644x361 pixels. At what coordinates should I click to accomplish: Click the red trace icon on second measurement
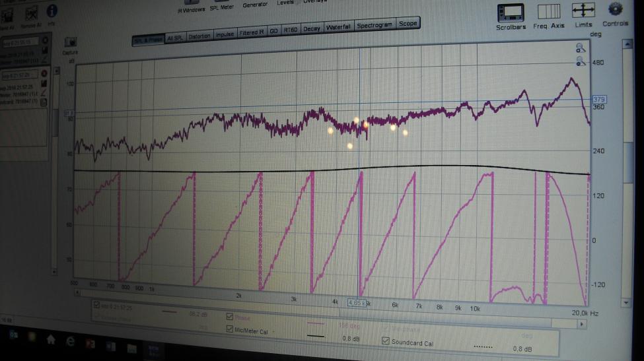click(44, 94)
